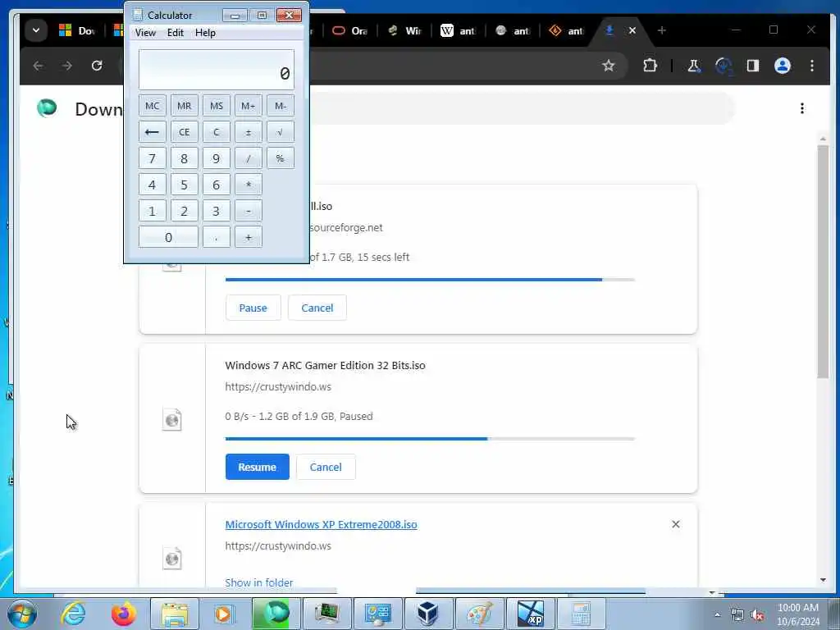Click the MS memory store key

tap(217, 106)
